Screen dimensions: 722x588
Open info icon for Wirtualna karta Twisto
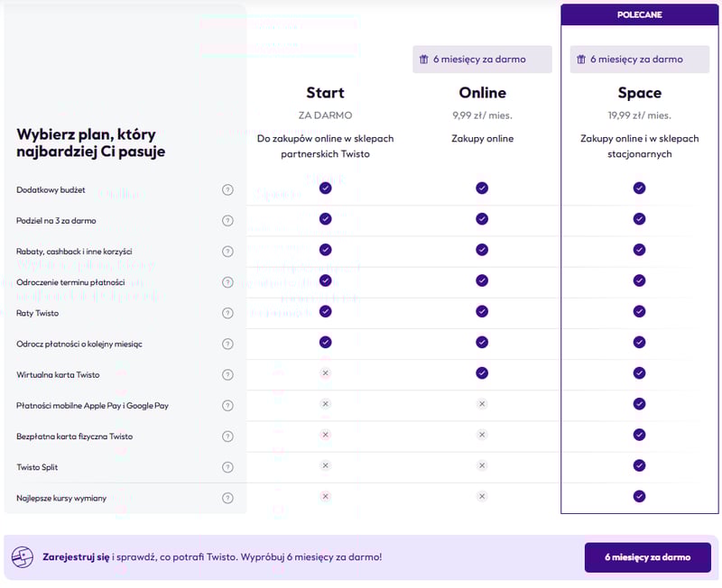[227, 374]
